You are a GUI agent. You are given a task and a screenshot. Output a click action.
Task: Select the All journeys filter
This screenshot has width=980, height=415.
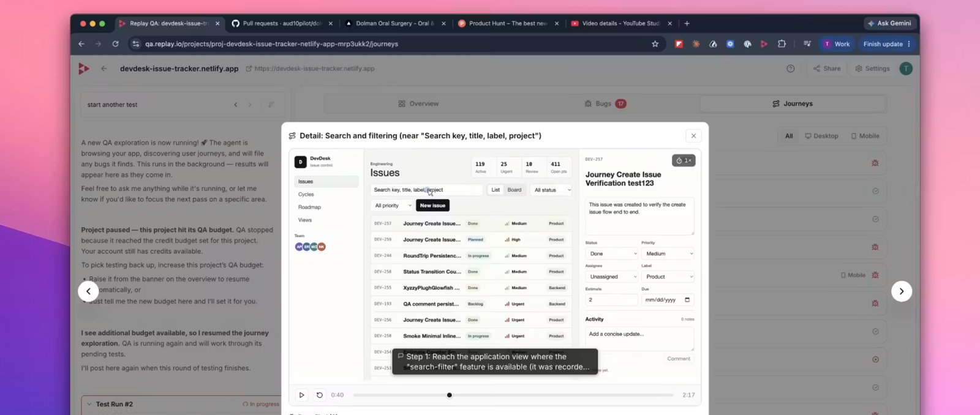point(789,136)
